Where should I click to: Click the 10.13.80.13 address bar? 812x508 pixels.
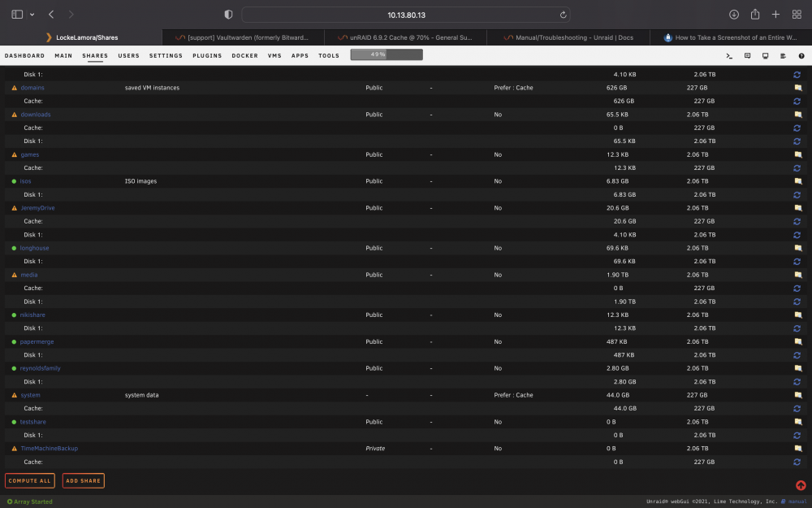406,15
